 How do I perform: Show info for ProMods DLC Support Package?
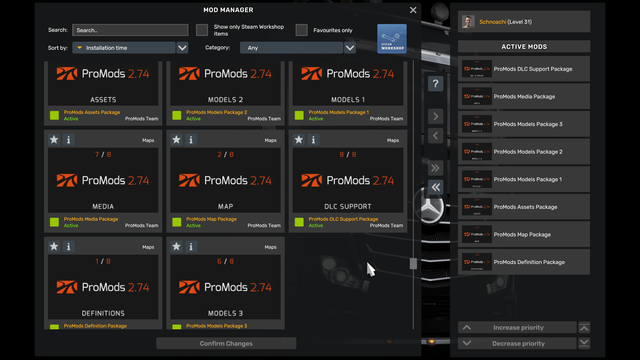pyautogui.click(x=313, y=140)
